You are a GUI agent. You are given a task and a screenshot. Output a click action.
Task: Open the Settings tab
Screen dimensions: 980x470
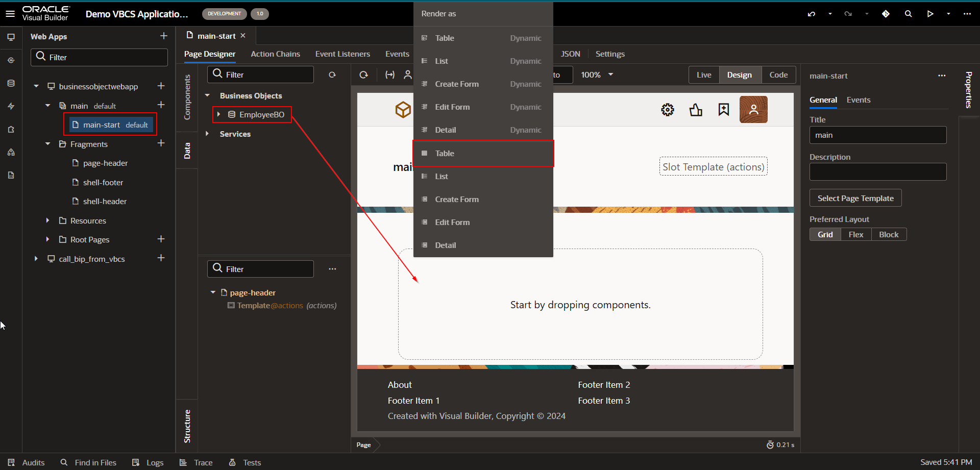point(610,54)
